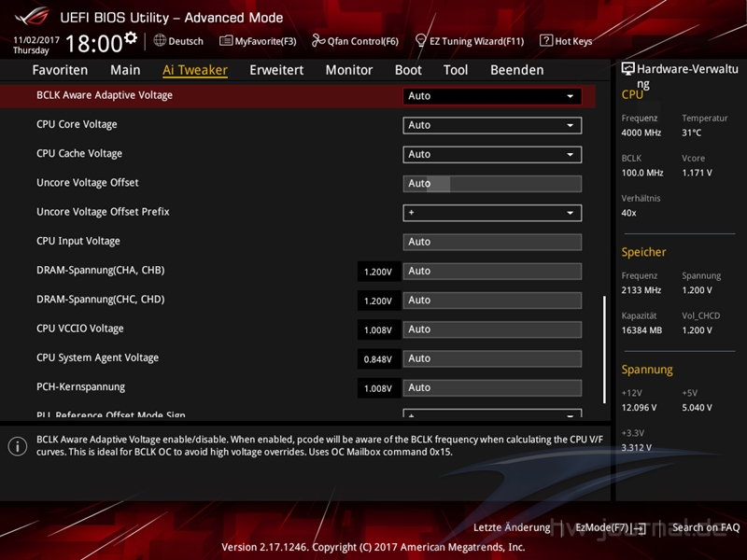Image resolution: width=747 pixels, height=560 pixels.
Task: Select the DRAM-Spannung(CHC, CHD) label
Action: tap(101, 299)
